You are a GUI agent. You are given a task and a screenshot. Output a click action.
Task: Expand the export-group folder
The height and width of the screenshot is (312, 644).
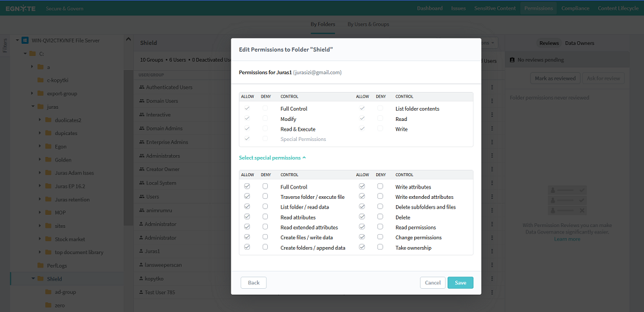[x=32, y=93]
